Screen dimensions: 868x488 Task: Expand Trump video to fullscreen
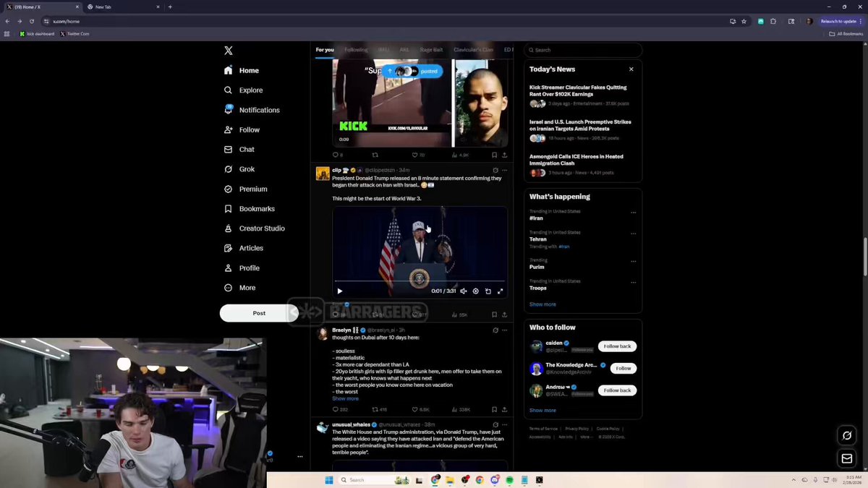(x=500, y=291)
